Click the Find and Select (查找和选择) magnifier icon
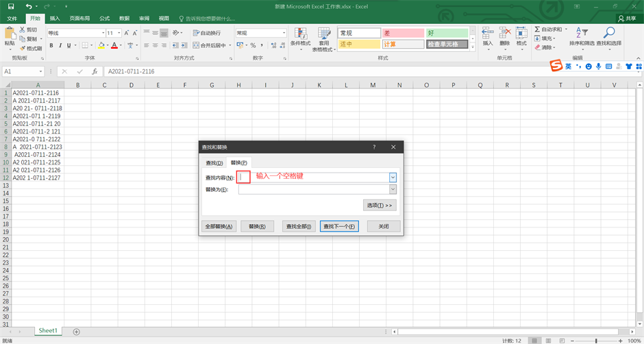This screenshot has height=344, width=644. [608, 32]
